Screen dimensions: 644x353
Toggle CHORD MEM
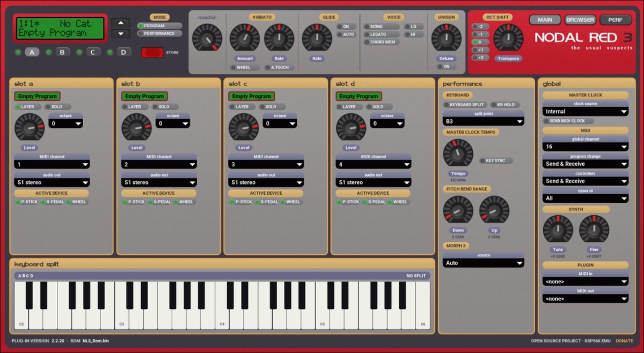[x=382, y=42]
